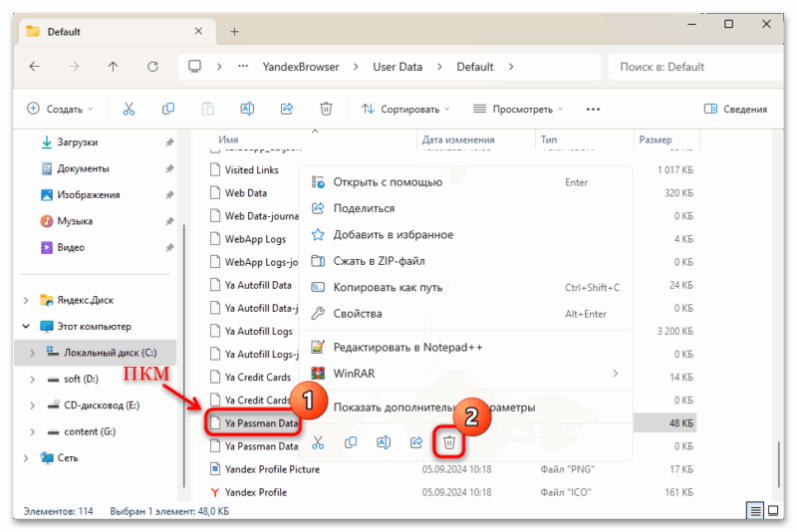The width and height of the screenshot is (797, 532).
Task: Expand the Яндекс.Диск tree node
Action: (x=26, y=300)
